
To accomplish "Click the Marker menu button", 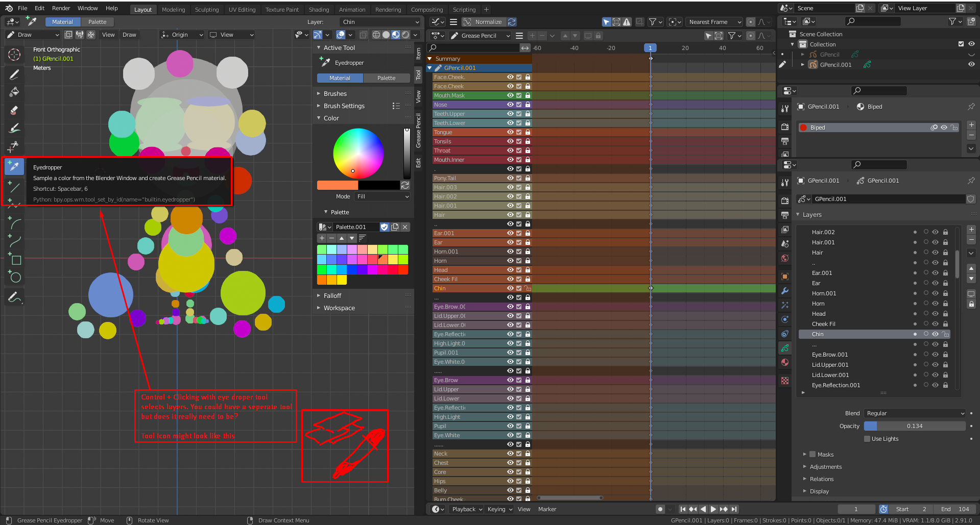I will (547, 509).
